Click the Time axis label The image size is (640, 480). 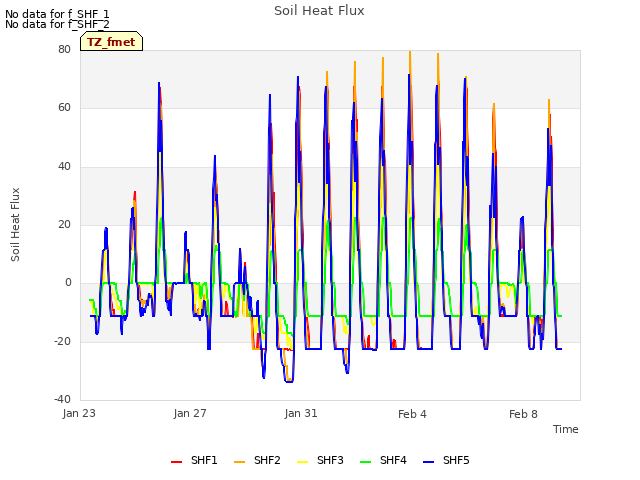(x=566, y=429)
